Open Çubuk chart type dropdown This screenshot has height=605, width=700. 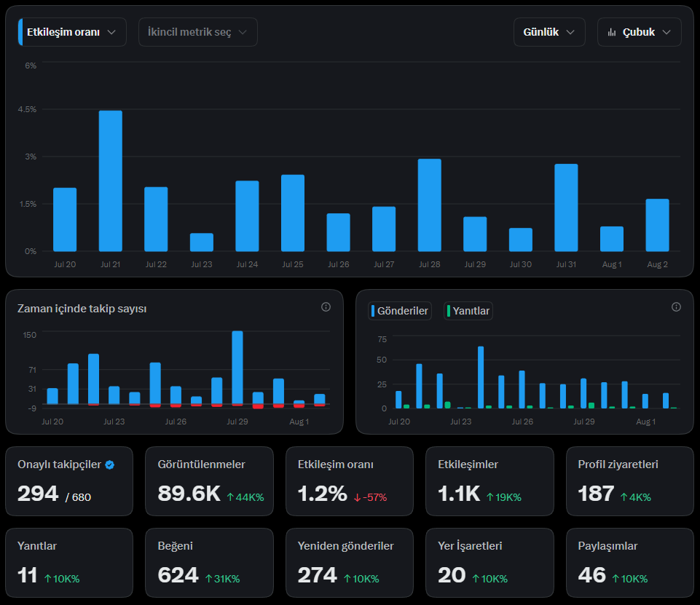click(640, 32)
